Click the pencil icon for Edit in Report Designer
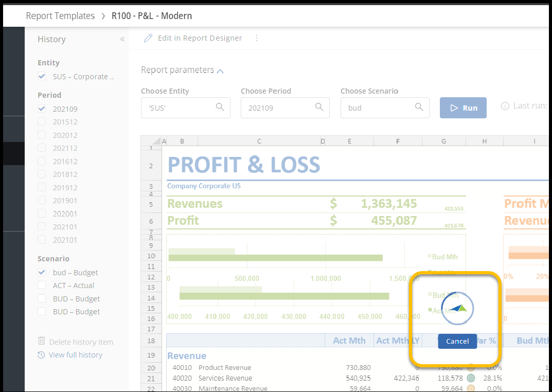This screenshot has height=392, width=552. 148,38
